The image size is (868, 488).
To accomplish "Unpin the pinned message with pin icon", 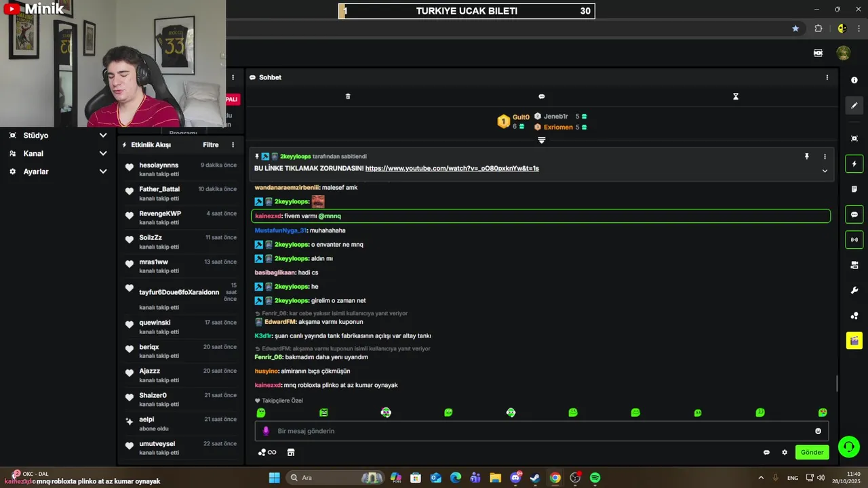I will 806,157.
